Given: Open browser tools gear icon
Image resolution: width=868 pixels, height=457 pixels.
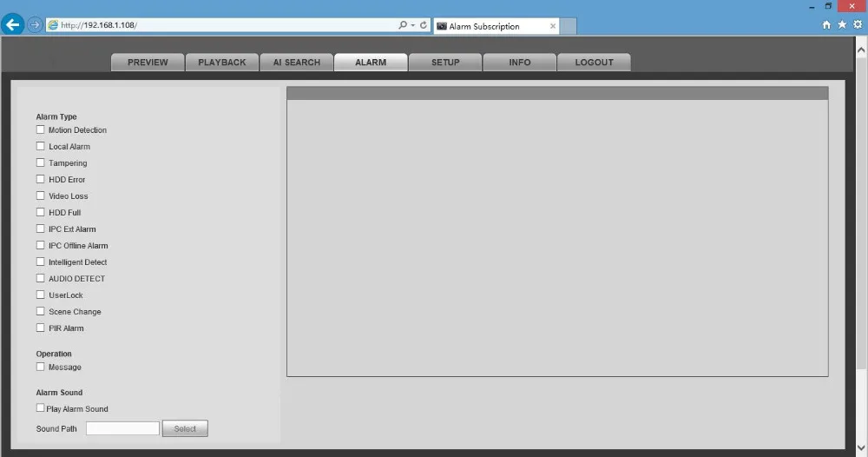Looking at the screenshot, I should tap(858, 24).
